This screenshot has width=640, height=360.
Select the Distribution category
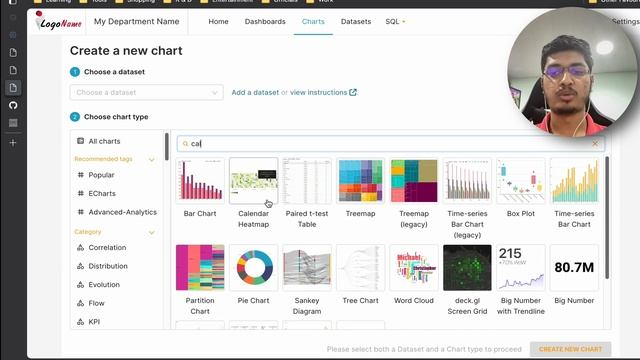click(108, 266)
